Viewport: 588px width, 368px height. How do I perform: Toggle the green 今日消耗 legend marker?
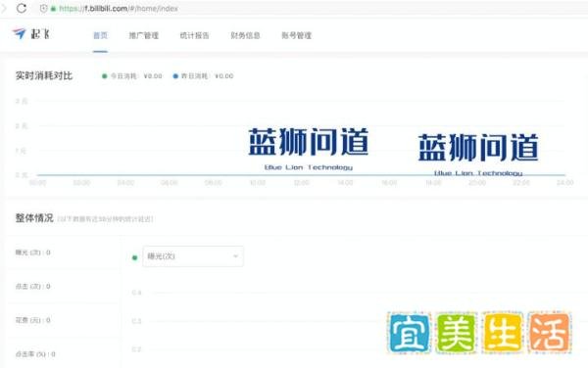click(x=105, y=76)
